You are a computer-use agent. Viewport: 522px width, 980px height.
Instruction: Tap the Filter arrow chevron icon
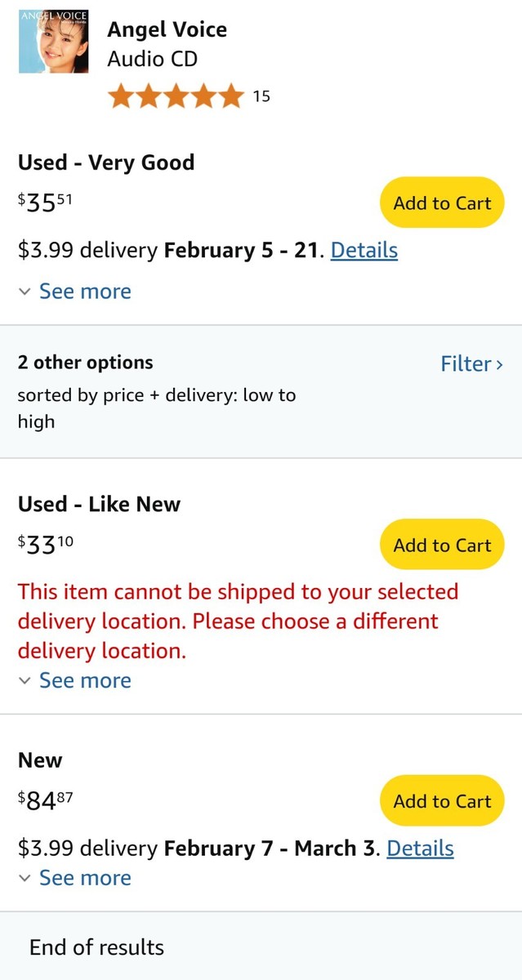pyautogui.click(x=499, y=364)
